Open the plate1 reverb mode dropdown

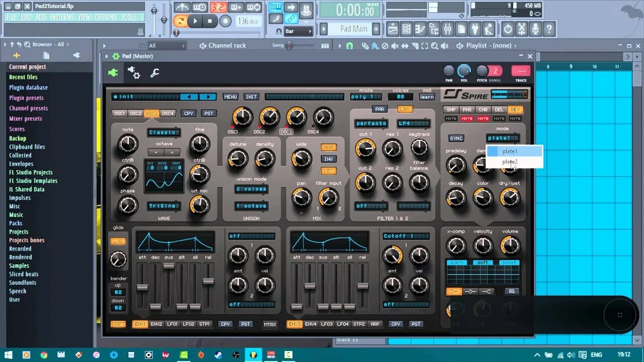503,138
